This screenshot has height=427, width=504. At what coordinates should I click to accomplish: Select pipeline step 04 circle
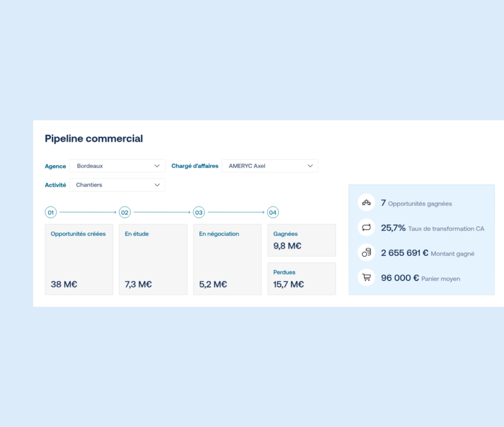tap(273, 212)
